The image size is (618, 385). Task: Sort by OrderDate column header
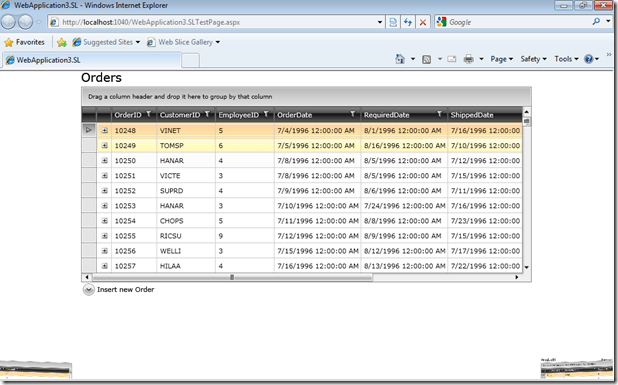(x=294, y=115)
